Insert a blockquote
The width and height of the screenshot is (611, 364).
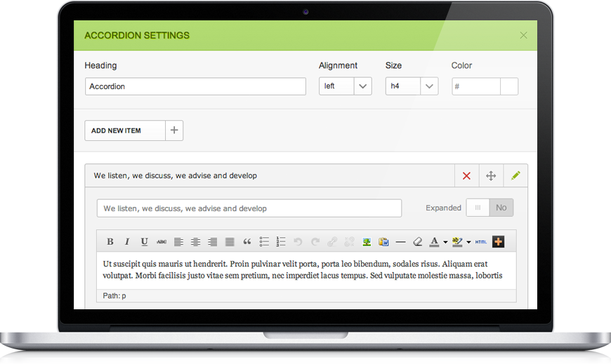(247, 242)
